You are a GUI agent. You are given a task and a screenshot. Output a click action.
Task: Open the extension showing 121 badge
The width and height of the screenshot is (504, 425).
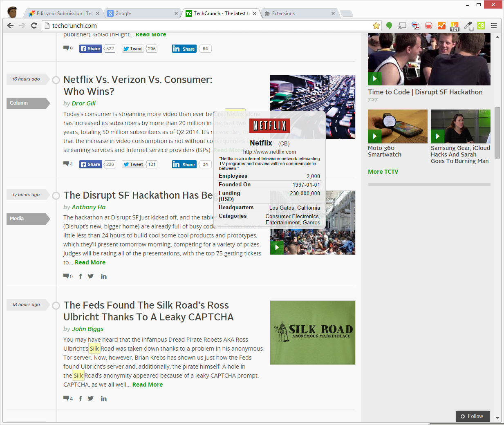[455, 26]
